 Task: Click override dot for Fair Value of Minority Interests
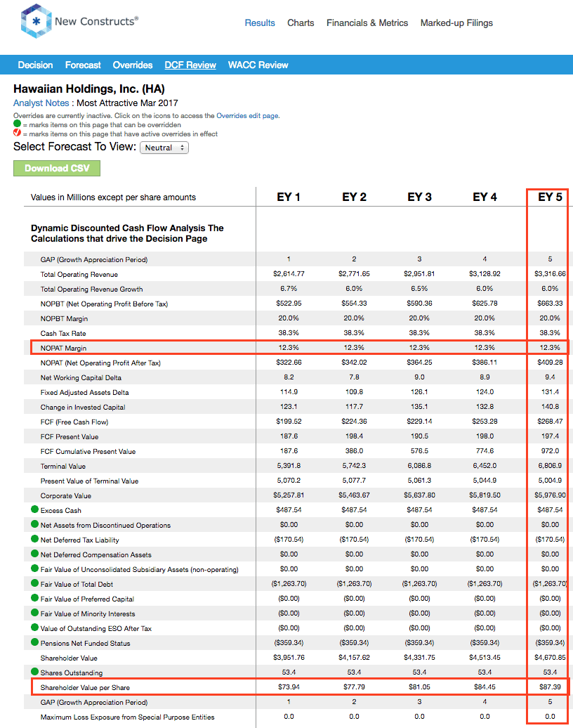[34, 613]
